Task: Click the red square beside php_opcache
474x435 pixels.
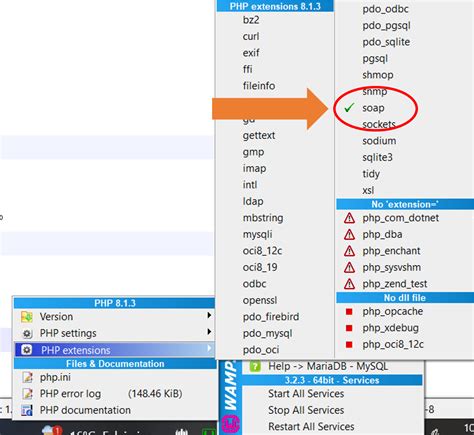Action: click(x=349, y=311)
